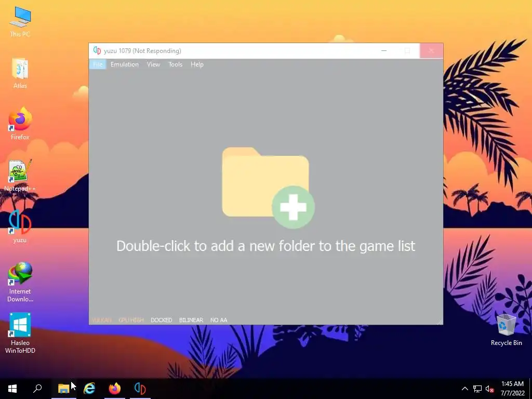Click the yuzu logo in title bar
532x399 pixels.
click(x=97, y=50)
